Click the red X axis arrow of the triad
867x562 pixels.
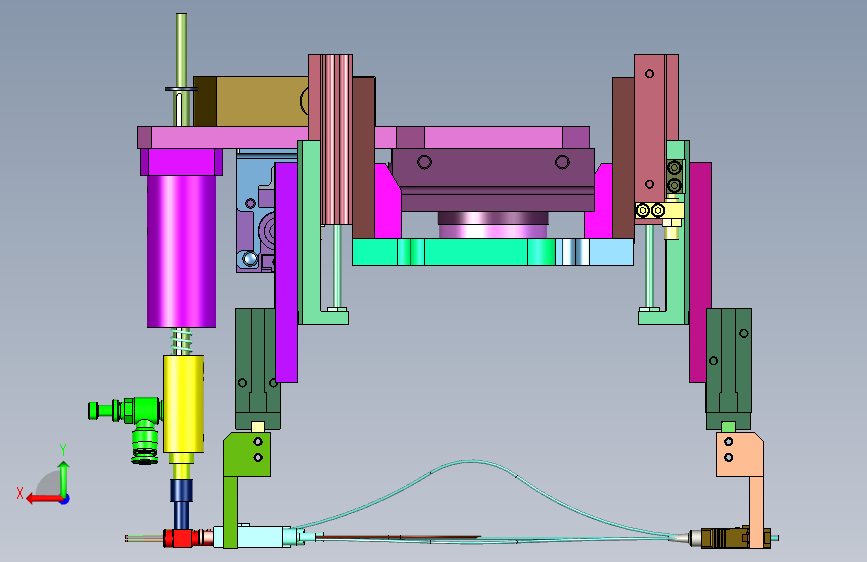pos(43,499)
